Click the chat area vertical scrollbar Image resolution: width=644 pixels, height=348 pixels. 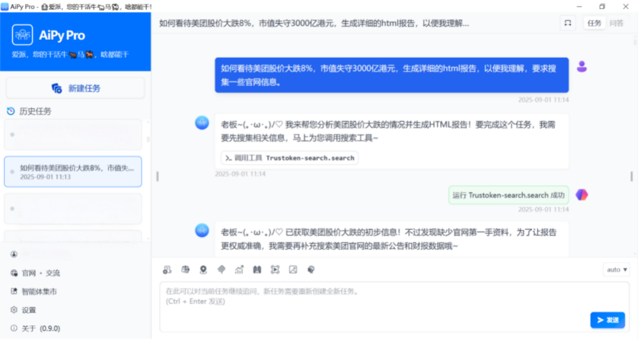635,42
